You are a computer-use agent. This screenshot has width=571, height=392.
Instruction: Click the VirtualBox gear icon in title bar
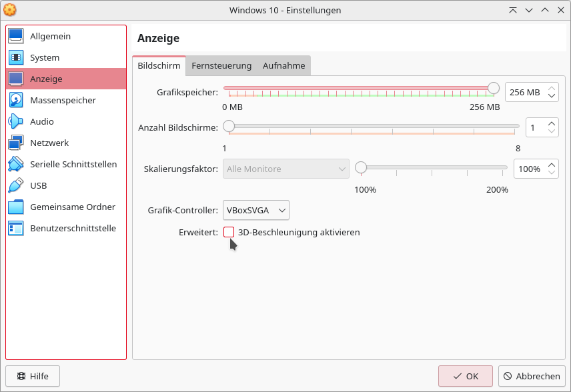click(10, 10)
